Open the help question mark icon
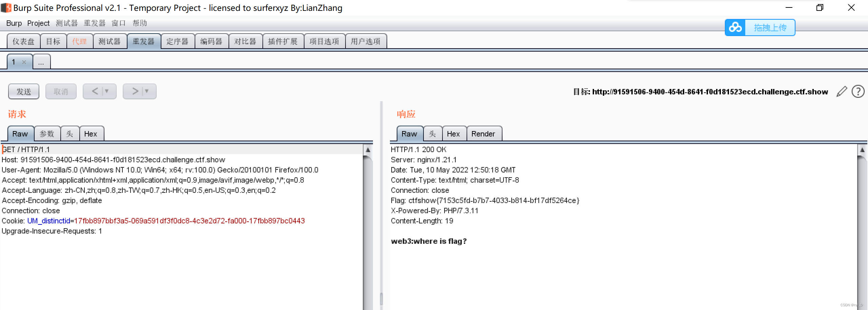Image resolution: width=868 pixels, height=310 pixels. pyautogui.click(x=858, y=91)
